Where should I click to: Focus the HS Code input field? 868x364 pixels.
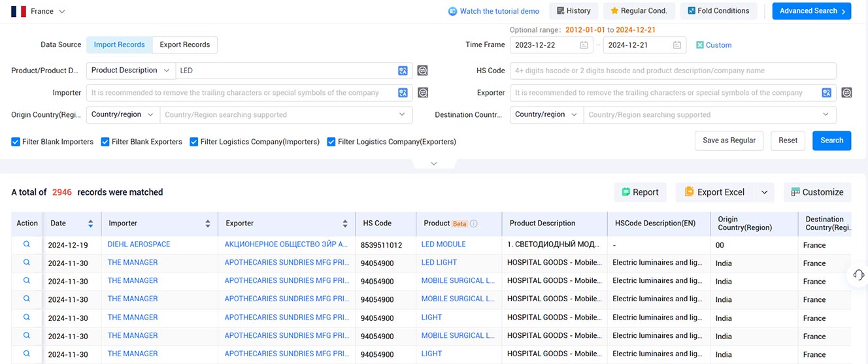coord(673,71)
